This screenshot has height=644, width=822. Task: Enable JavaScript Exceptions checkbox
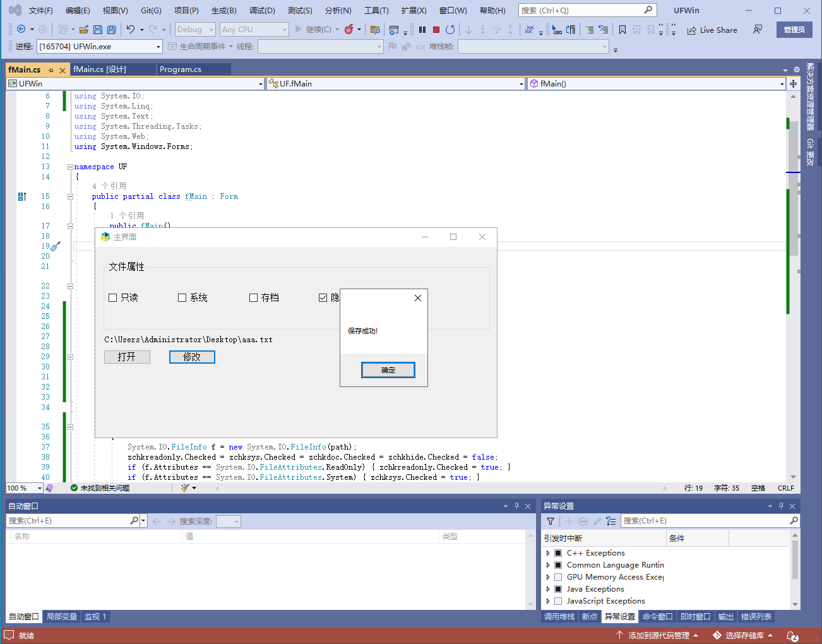[558, 601]
